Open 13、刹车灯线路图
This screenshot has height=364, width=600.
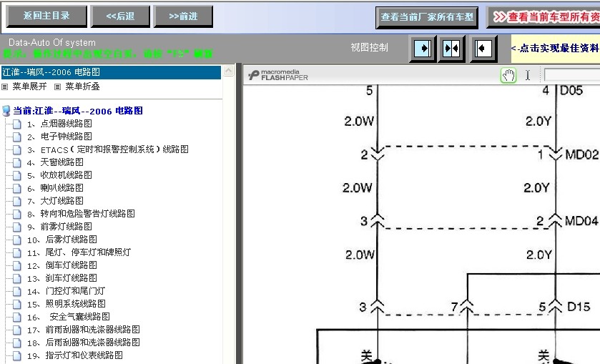62,278
